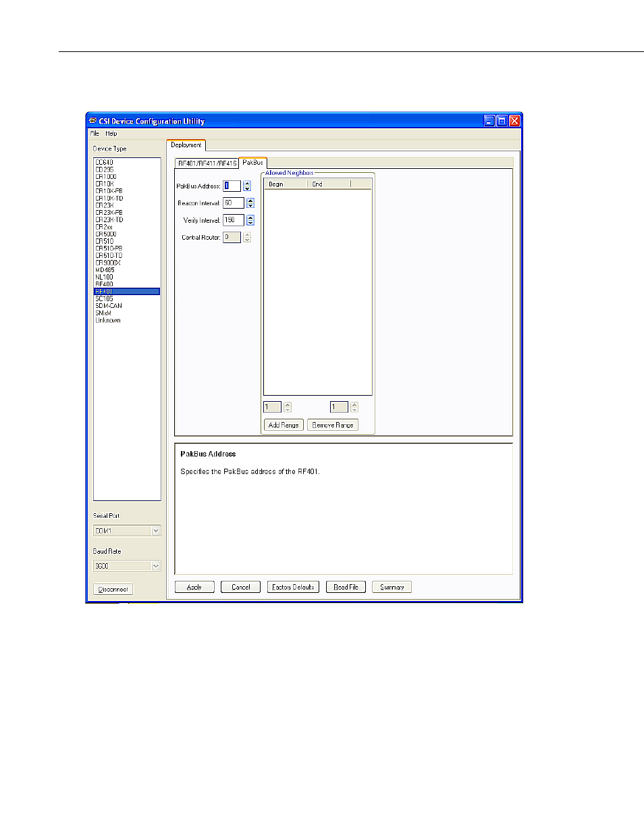Select the highlighted RF401 device type
The height and width of the screenshot is (834, 644).
(x=127, y=292)
